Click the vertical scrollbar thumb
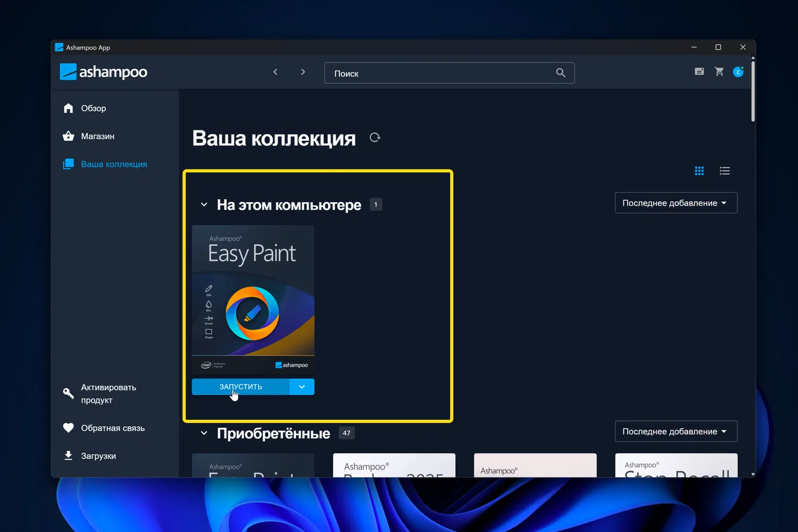 [753, 92]
